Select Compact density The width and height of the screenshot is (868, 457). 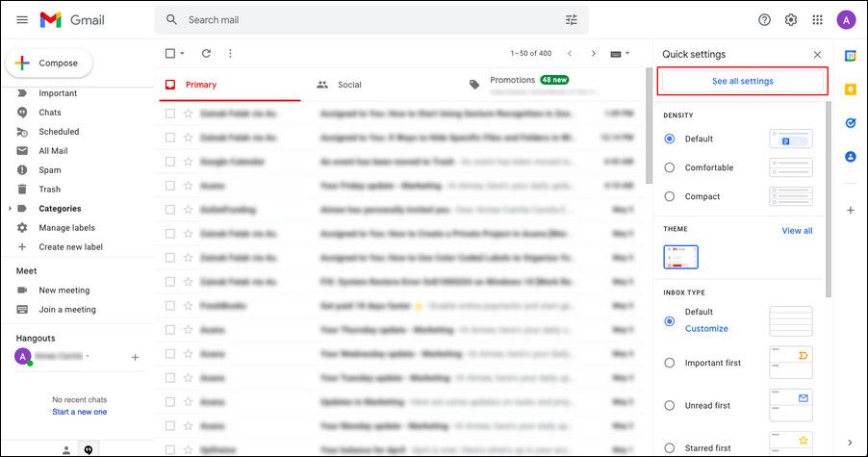669,196
